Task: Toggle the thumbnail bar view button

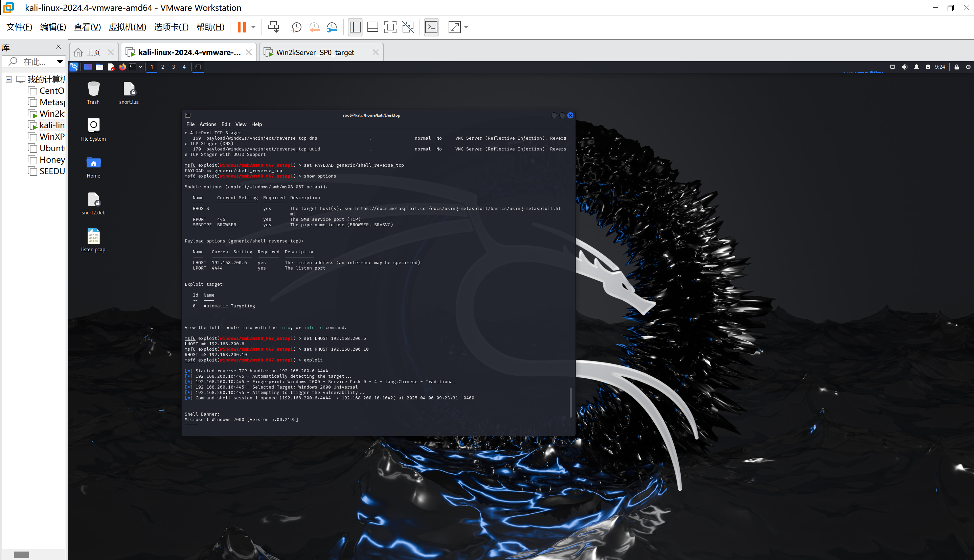Action: (372, 27)
